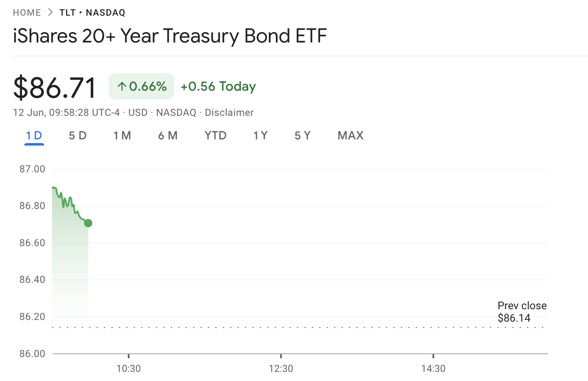The image size is (588, 381).
Task: Show the MAX history range
Action: coord(350,136)
